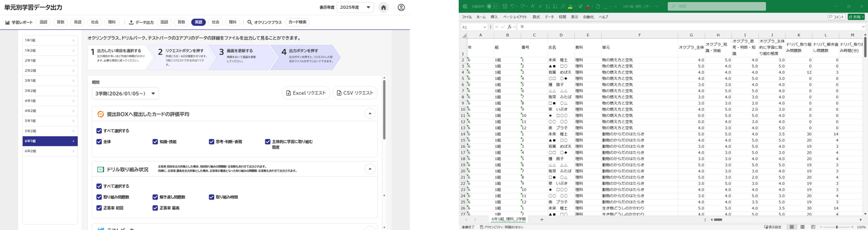Click the red font color icon

tap(587, 7)
